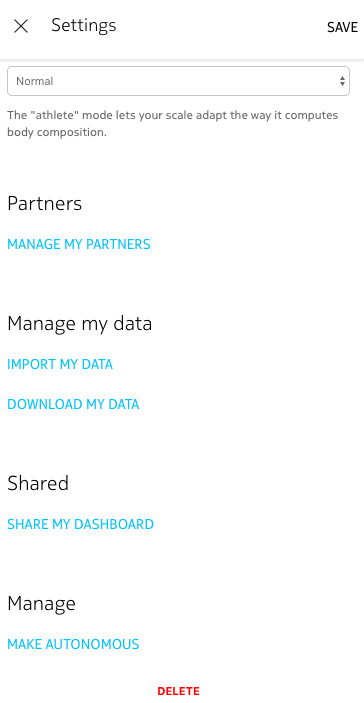Click the word Normal in the select box
Image resolution: width=364 pixels, height=703 pixels.
(x=35, y=81)
